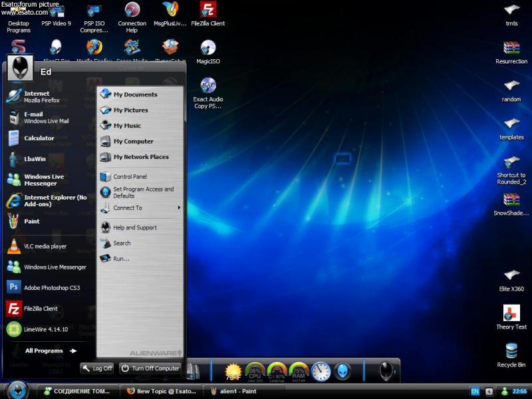Expand the All Programs list
532x399 pixels.
coord(51,351)
